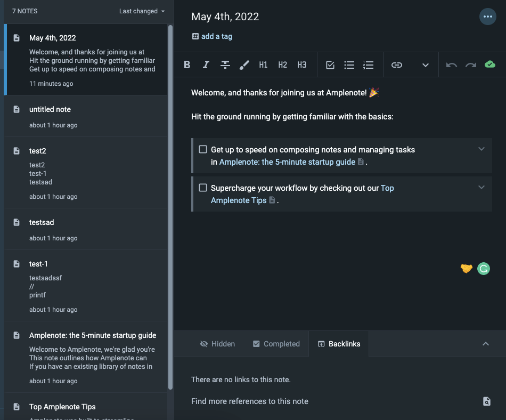Expand more formatting options chevron
506x420 pixels.
tap(426, 65)
